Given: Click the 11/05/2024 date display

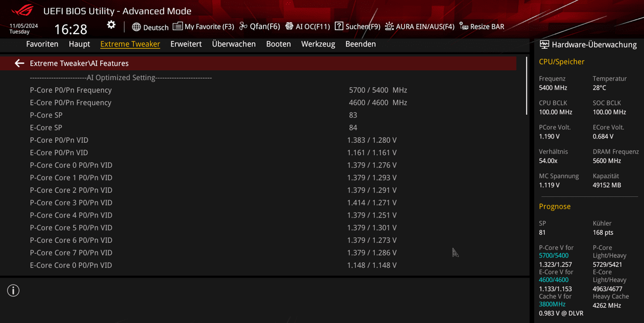Looking at the screenshot, I should [x=23, y=25].
